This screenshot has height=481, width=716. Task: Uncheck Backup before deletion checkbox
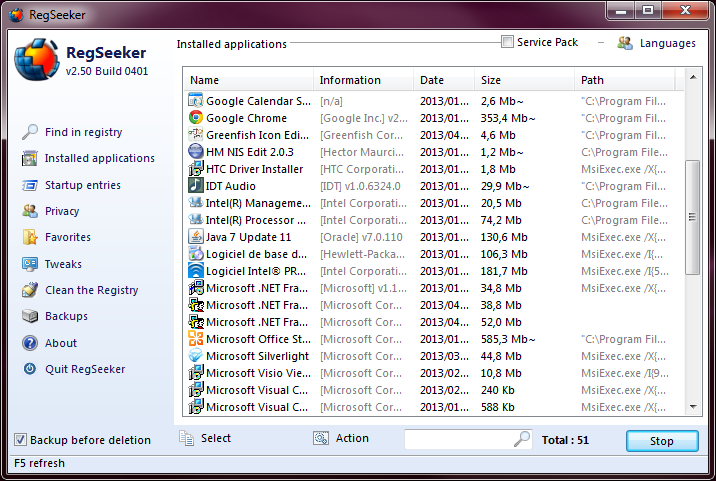point(20,440)
